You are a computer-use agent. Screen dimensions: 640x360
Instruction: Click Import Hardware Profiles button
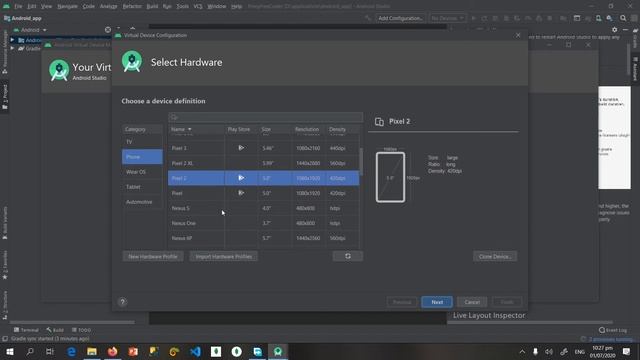tap(224, 256)
